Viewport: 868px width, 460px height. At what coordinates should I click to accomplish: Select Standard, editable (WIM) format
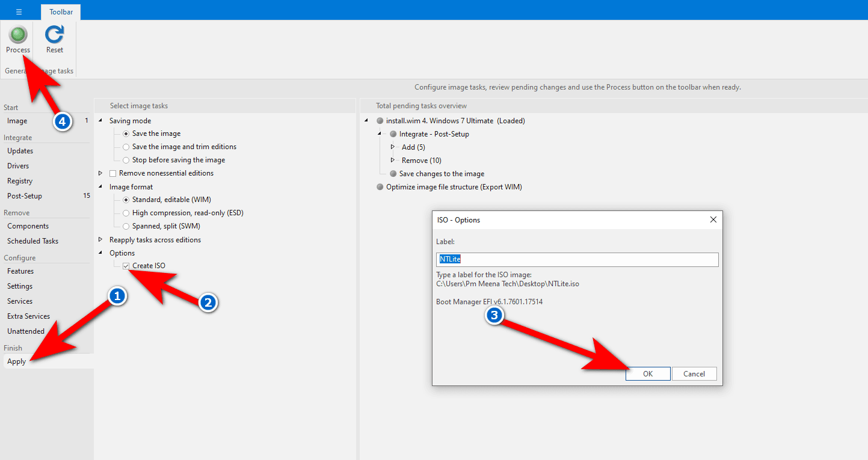point(126,200)
